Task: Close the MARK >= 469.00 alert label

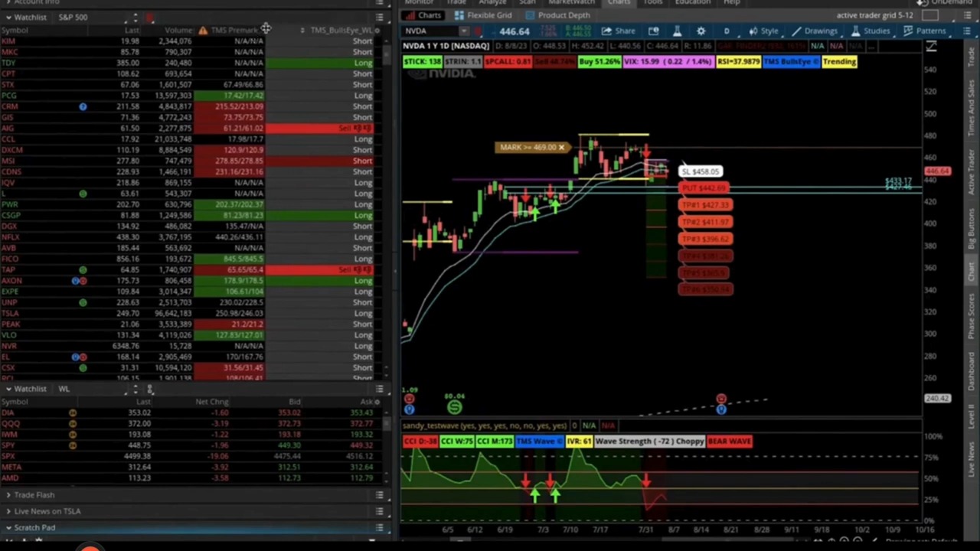Action: coord(561,148)
